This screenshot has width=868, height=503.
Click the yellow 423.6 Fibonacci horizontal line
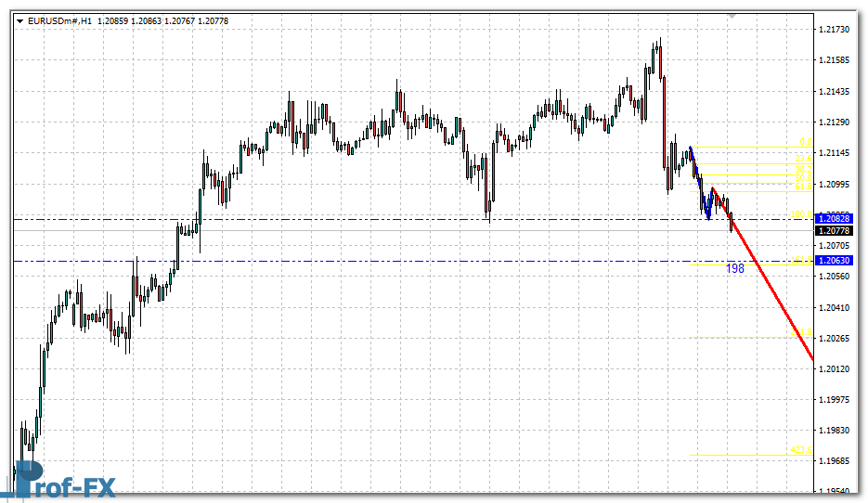coord(743,455)
